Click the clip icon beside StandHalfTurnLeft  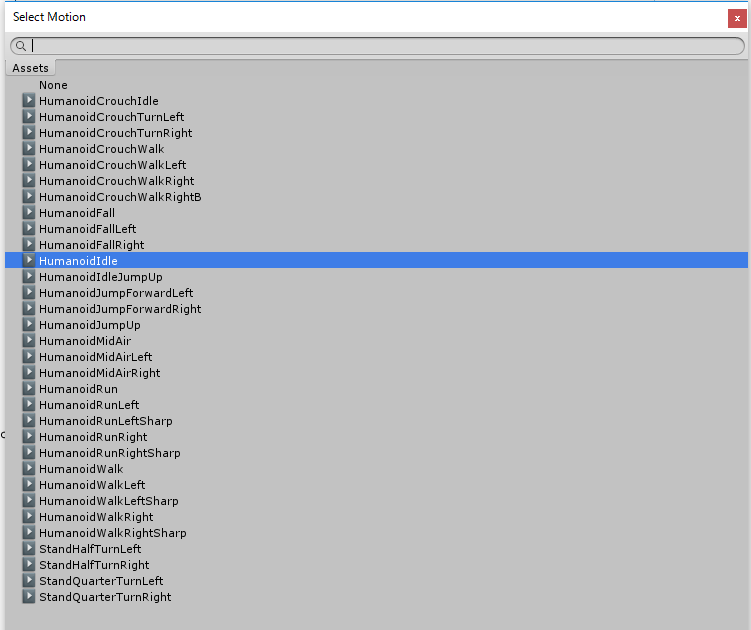point(29,549)
